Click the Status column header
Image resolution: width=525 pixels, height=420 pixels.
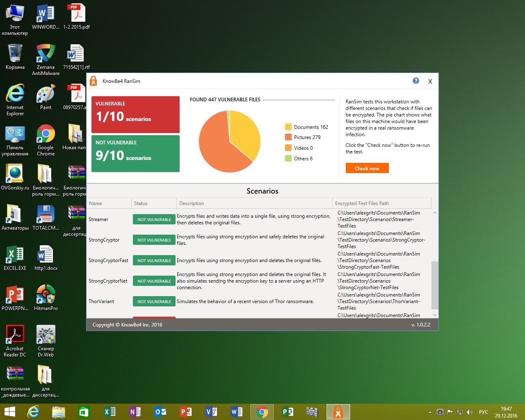(x=154, y=203)
